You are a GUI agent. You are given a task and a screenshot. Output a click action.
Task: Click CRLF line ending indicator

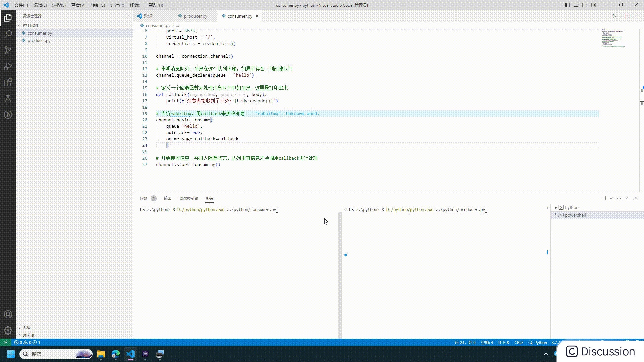[519, 342]
